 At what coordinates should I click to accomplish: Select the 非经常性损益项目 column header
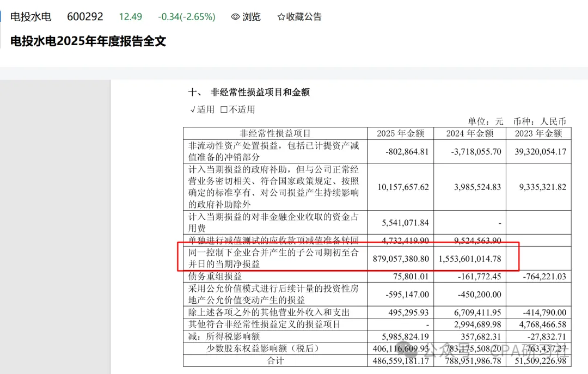point(275,133)
